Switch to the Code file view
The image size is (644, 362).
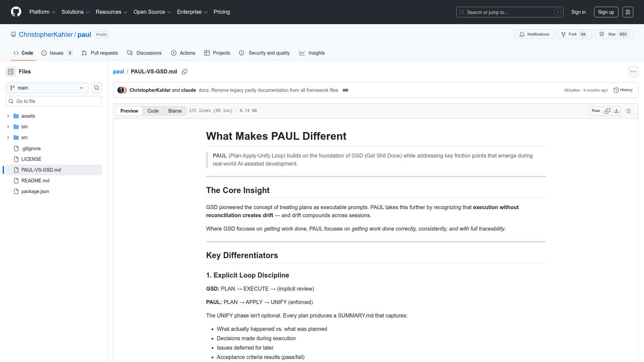coord(153,111)
